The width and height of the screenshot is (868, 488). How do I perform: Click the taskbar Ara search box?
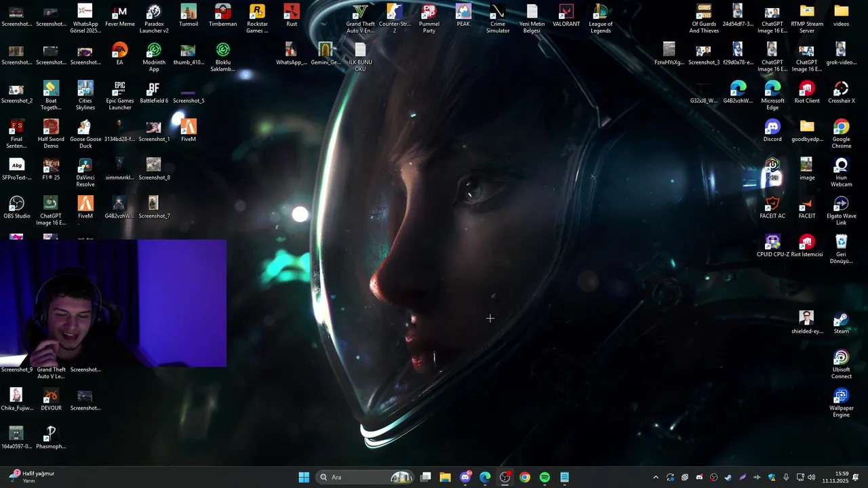[x=366, y=477]
